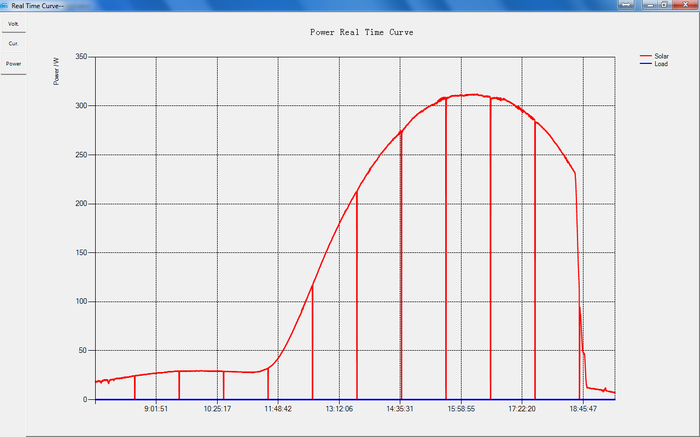Click the Real Time Curve window icon

(5, 5)
